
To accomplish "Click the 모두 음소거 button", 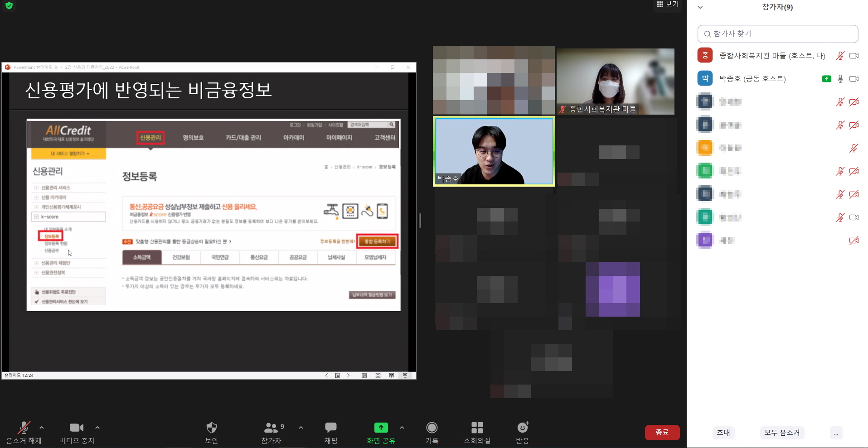I will click(782, 433).
